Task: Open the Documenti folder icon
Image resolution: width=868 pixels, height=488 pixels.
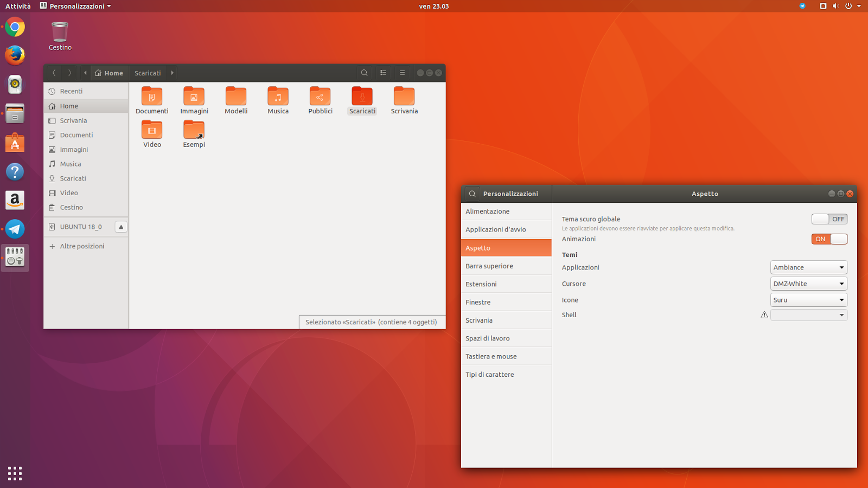Action: [x=152, y=96]
